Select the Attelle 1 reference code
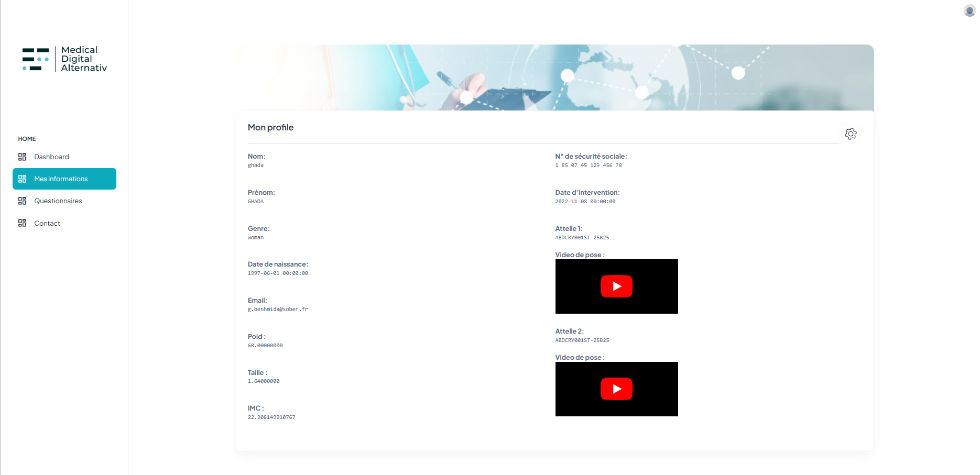The width and height of the screenshot is (980, 475). click(x=582, y=238)
